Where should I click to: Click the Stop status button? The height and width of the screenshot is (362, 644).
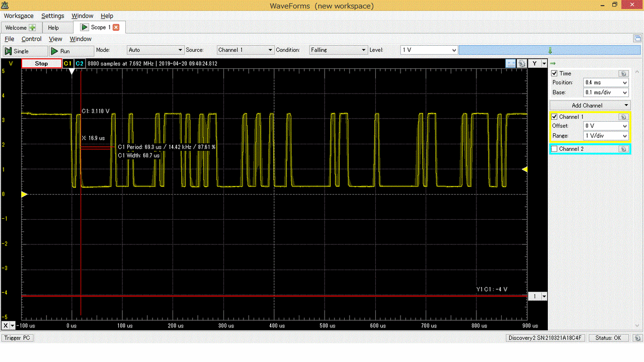(x=41, y=63)
